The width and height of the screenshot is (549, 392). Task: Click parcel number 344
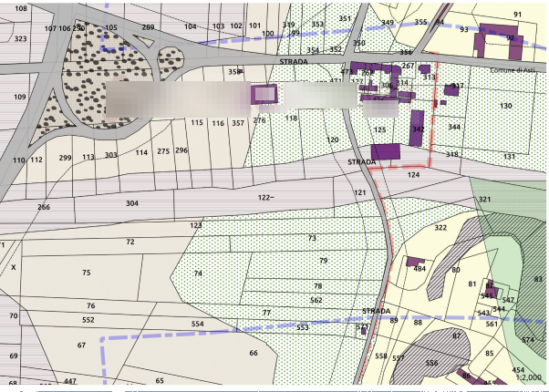(x=454, y=127)
